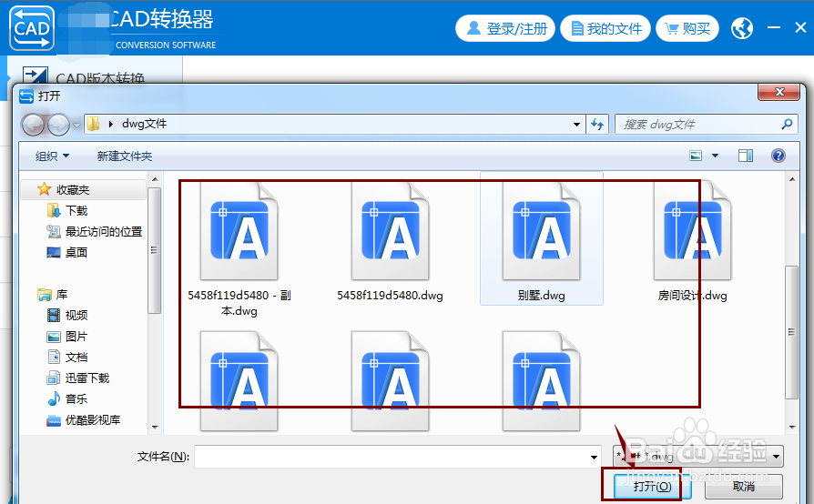This screenshot has width=814, height=504.
Task: Click file list scrollbar up arrow
Action: 791,179
